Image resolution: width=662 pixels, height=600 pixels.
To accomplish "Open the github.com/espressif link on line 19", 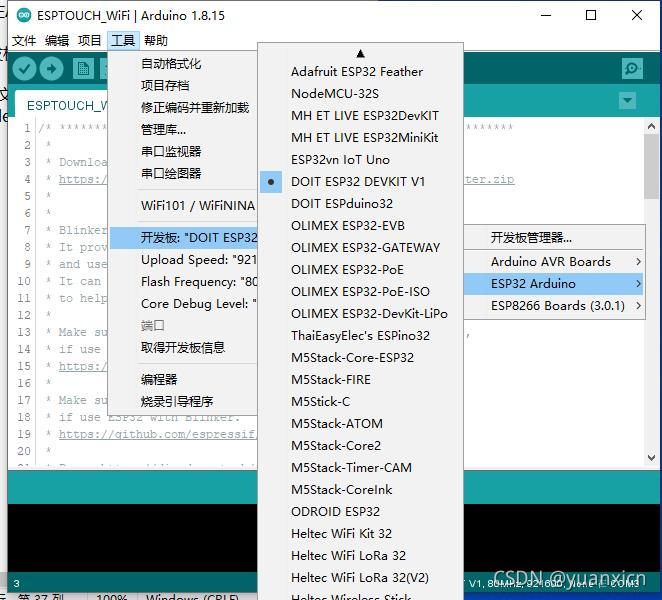I will pyautogui.click(x=157, y=434).
